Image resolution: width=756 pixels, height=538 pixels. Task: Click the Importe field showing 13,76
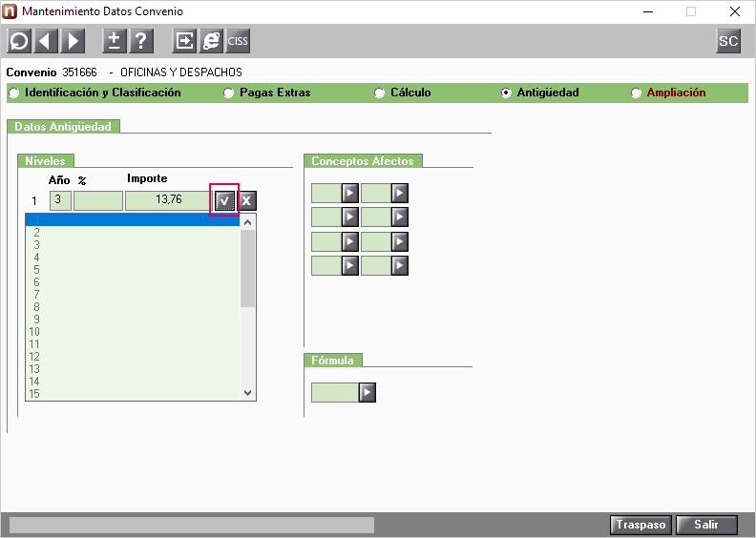169,200
